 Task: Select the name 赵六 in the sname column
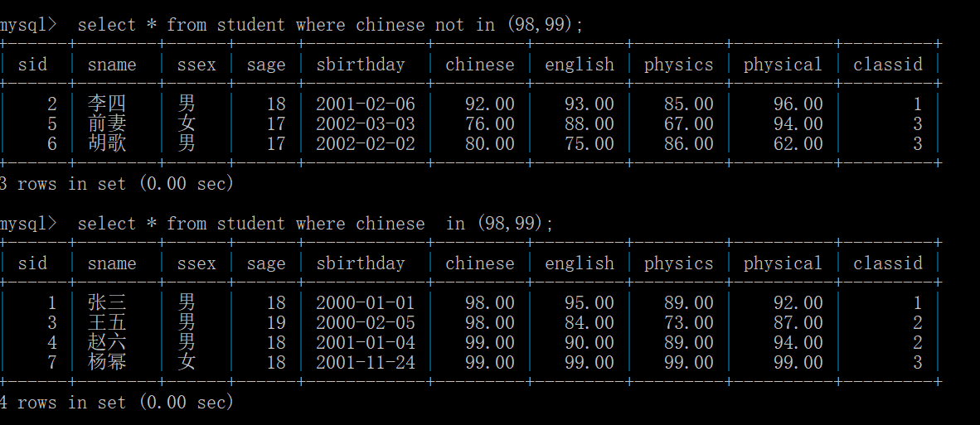(107, 343)
